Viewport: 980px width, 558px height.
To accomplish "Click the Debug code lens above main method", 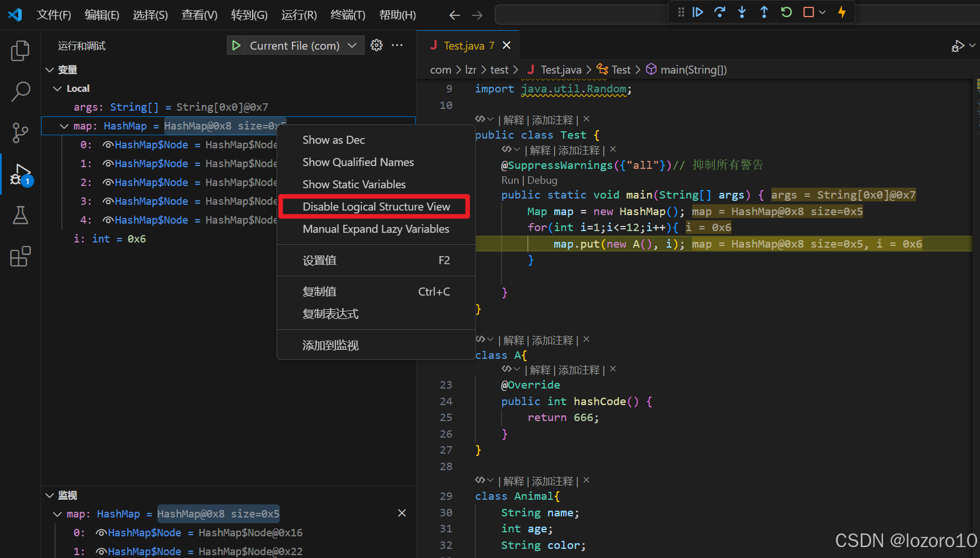I will 542,180.
